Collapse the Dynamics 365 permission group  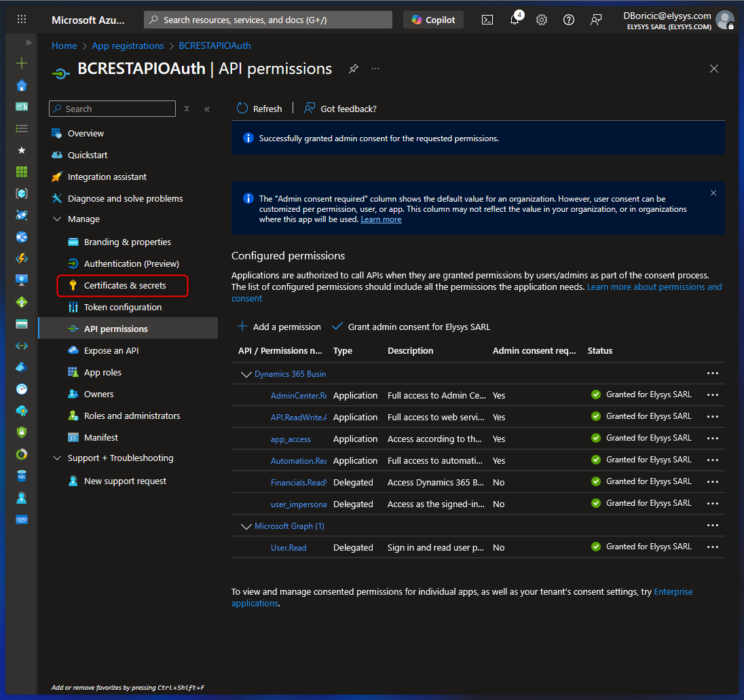pyautogui.click(x=246, y=374)
